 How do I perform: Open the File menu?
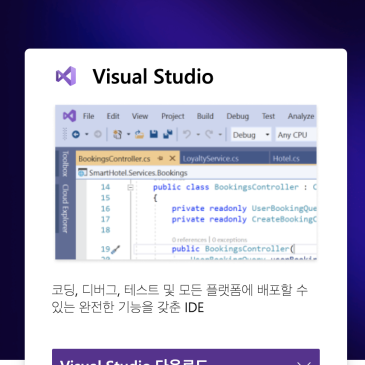pyautogui.click(x=88, y=116)
